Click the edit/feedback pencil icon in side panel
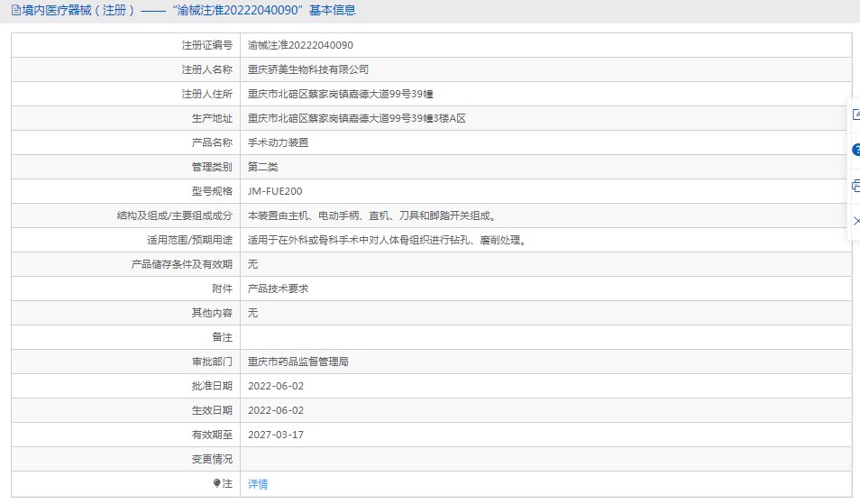The image size is (860, 504). (856, 115)
